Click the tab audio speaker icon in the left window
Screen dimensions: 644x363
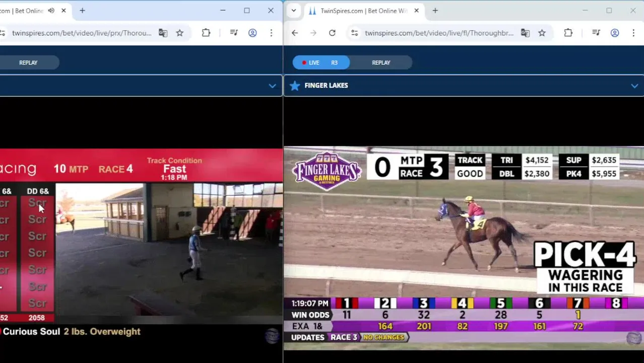point(51,11)
